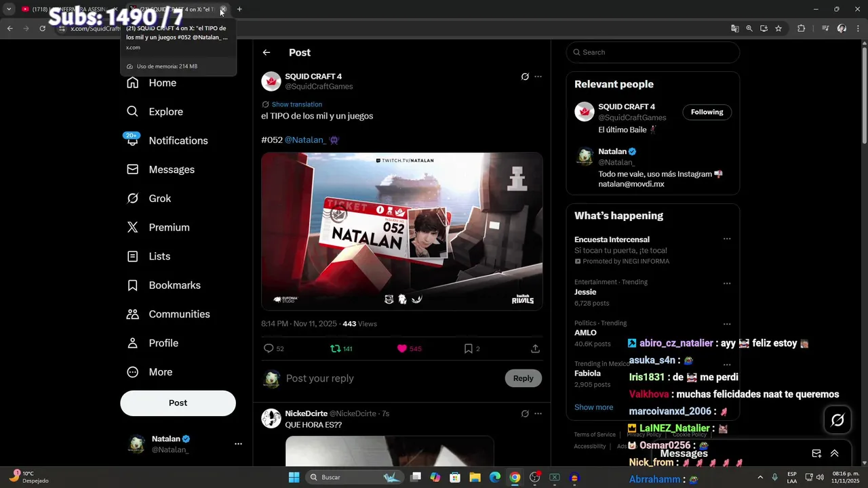Click Chrome back navigation arrow
This screenshot has height=488, width=868.
tap(9, 28)
